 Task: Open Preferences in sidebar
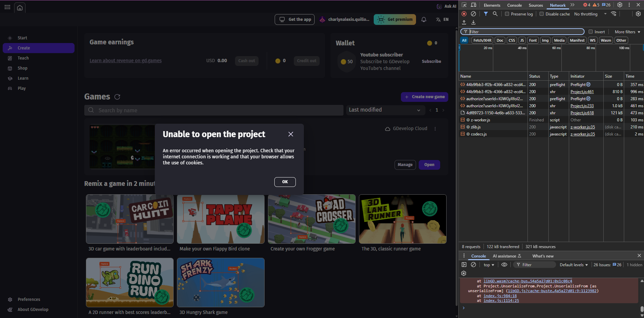[39, 300]
